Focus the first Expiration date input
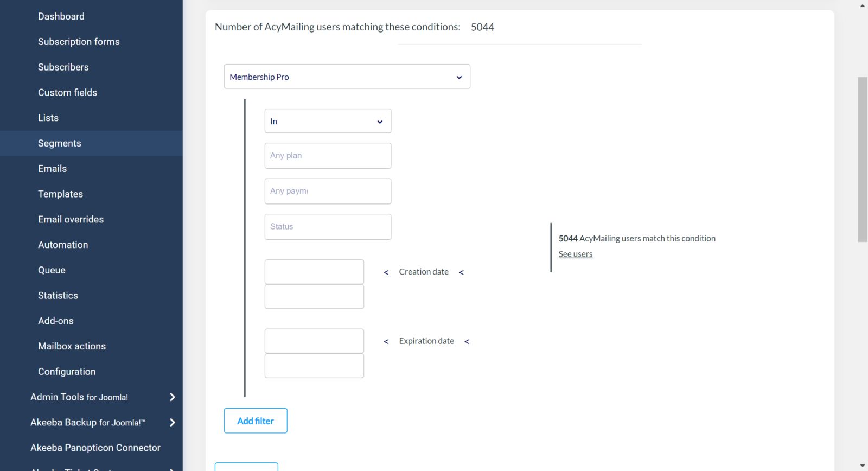This screenshot has width=868, height=471. coord(314,341)
